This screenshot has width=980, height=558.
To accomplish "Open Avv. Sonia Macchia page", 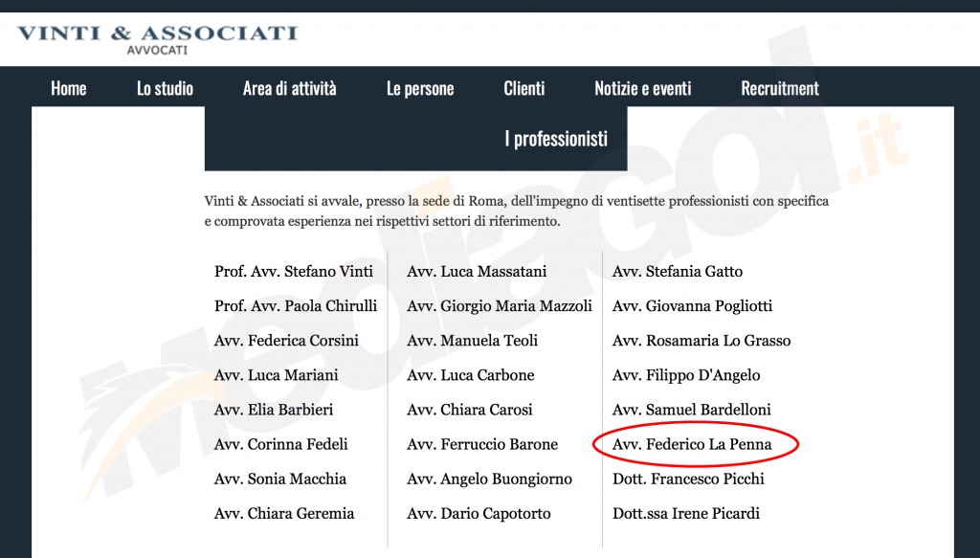I will click(280, 479).
